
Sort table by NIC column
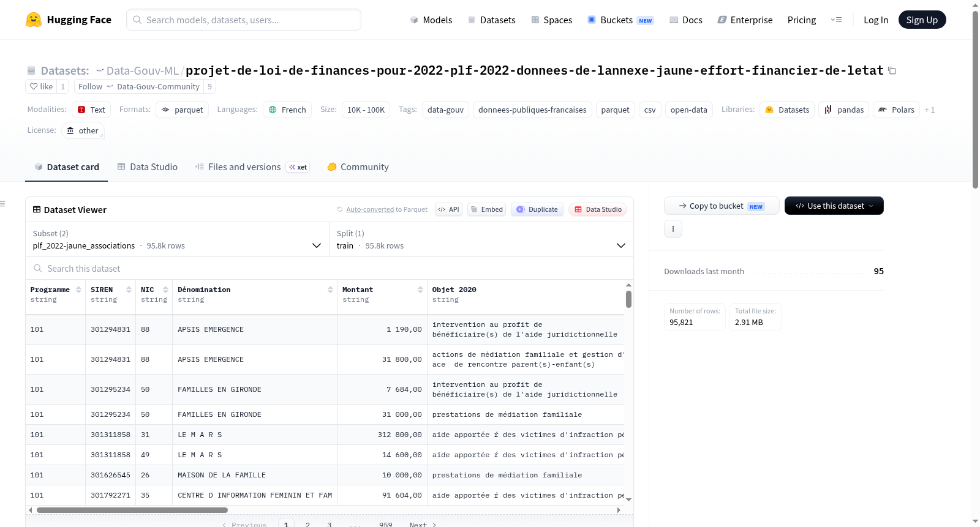[x=165, y=290]
